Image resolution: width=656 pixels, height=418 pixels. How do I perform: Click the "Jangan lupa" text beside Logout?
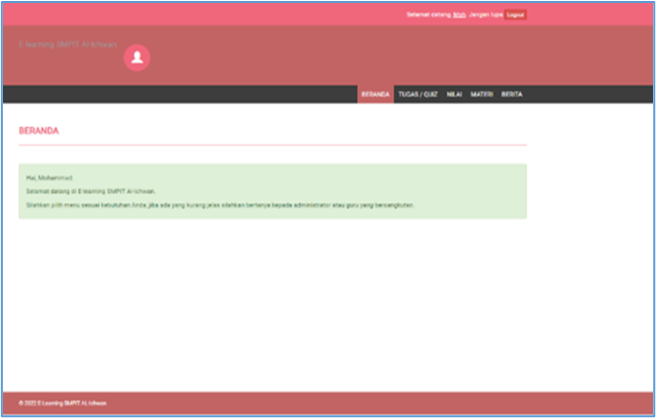484,15
